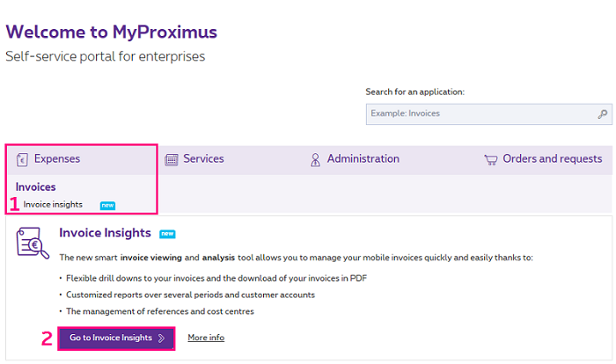The height and width of the screenshot is (364, 616).
Task: Switch to the Services tab
Action: coord(203,159)
